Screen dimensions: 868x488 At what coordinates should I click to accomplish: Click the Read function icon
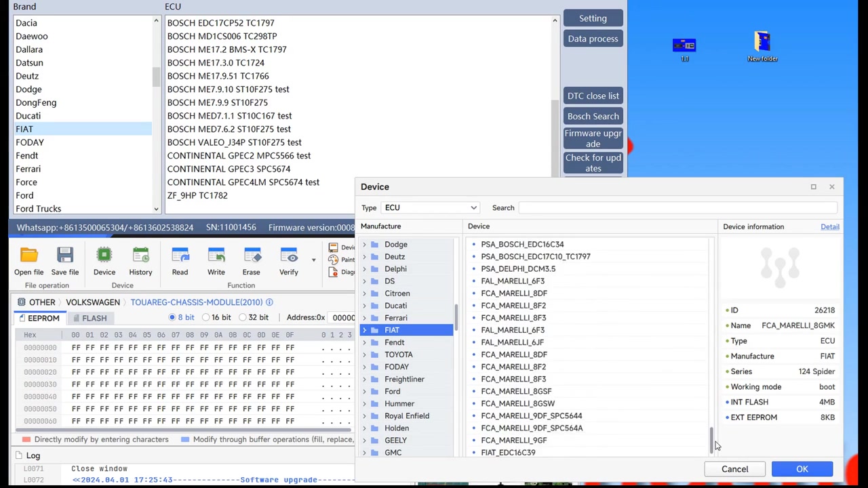click(180, 256)
